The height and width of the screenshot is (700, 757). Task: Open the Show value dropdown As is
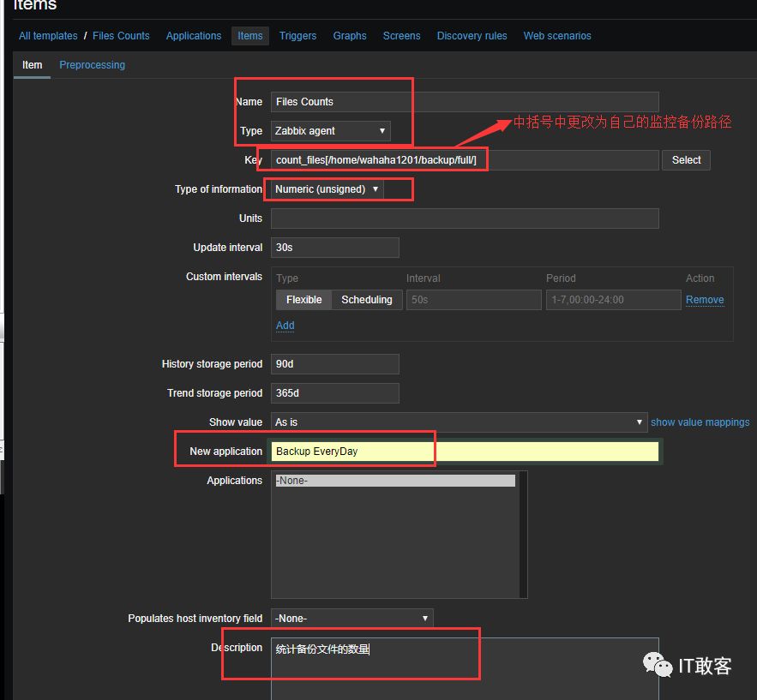(x=459, y=422)
